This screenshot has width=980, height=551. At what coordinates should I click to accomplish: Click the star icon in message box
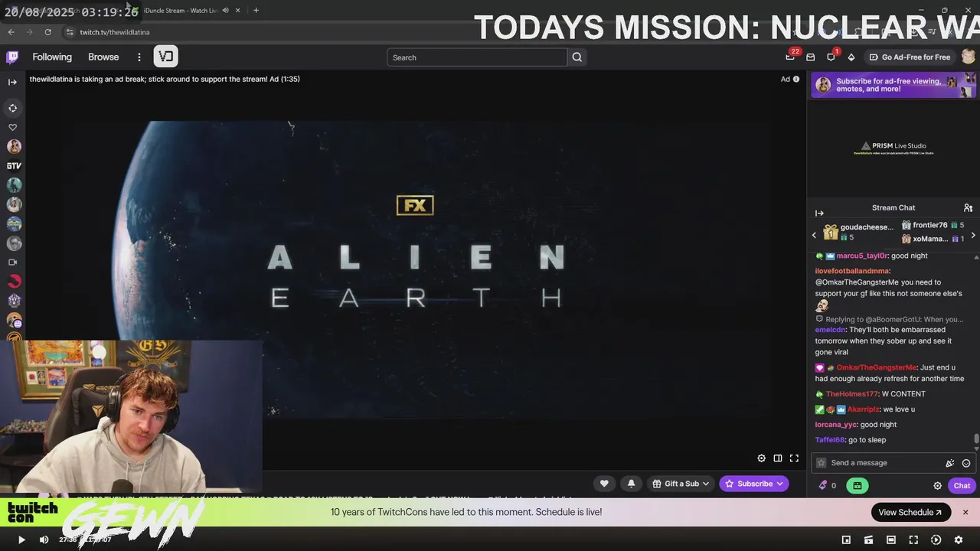(x=822, y=463)
